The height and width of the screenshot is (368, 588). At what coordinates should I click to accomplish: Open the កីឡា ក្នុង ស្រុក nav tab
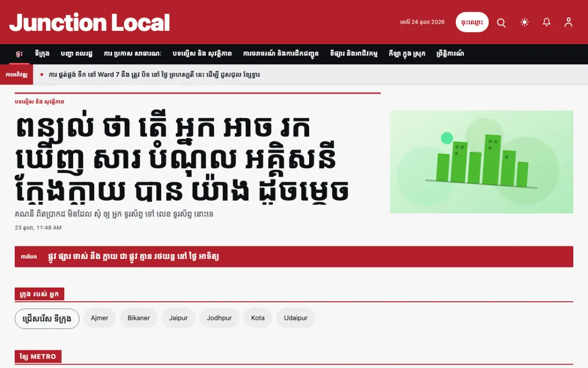(x=407, y=53)
